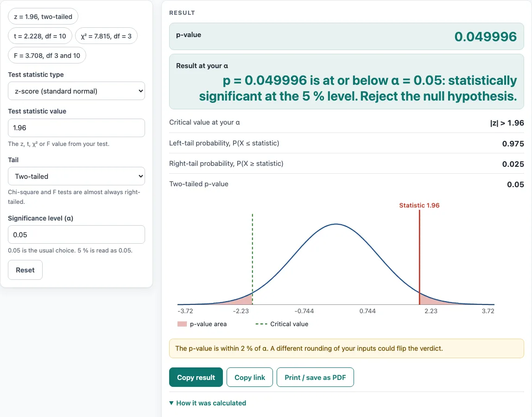Apply preset F = 3.708, df 3 and 10
The width and height of the screenshot is (532, 417).
(47, 55)
